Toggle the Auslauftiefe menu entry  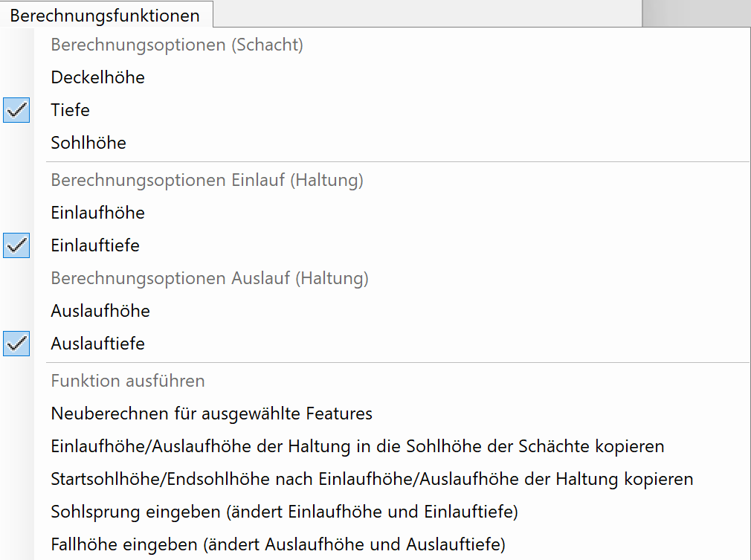click(97, 344)
